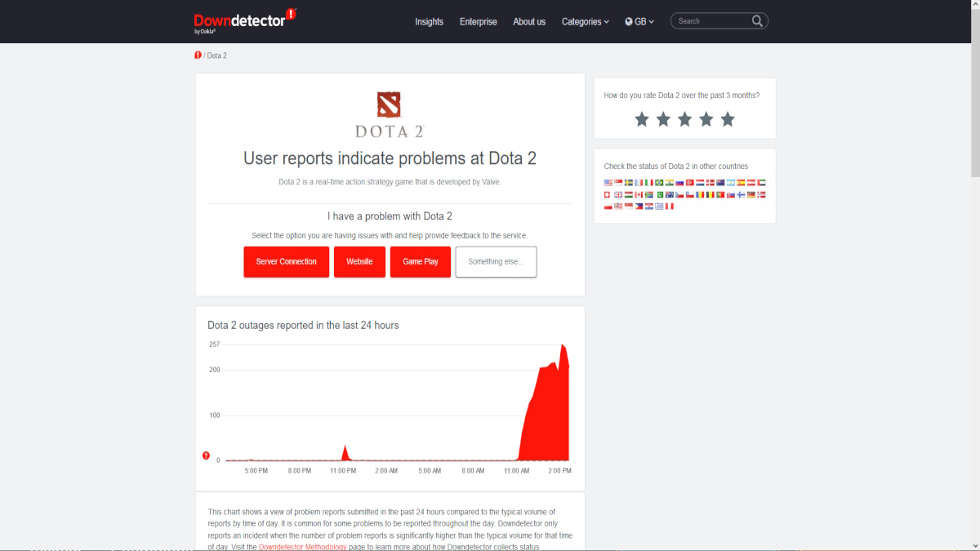Click the search magnifier icon
The image size is (980, 551).
pyautogui.click(x=757, y=21)
